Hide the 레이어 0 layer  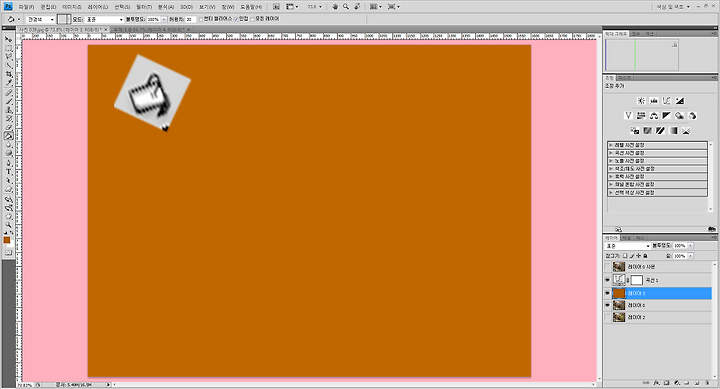(608, 305)
